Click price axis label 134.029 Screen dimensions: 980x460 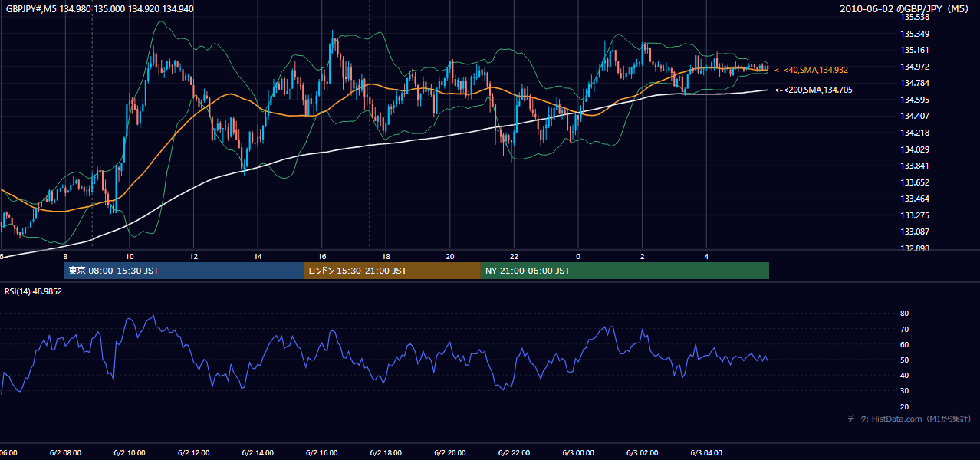[914, 149]
